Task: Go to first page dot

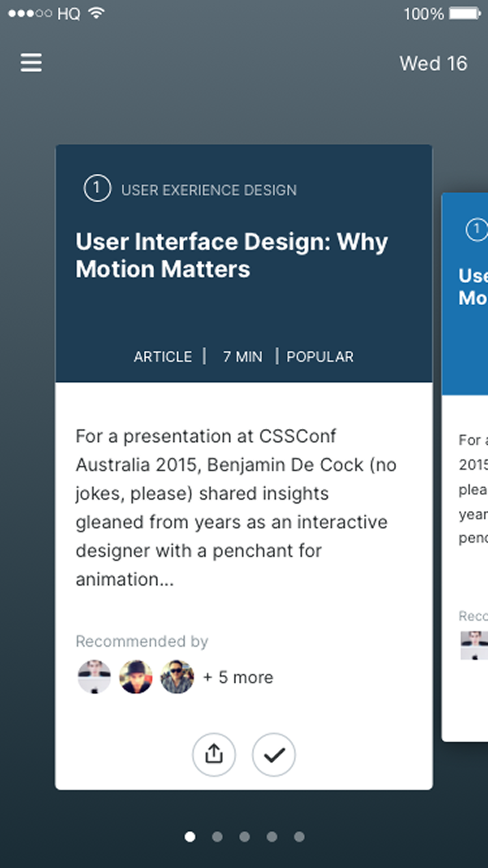Action: 190,837
